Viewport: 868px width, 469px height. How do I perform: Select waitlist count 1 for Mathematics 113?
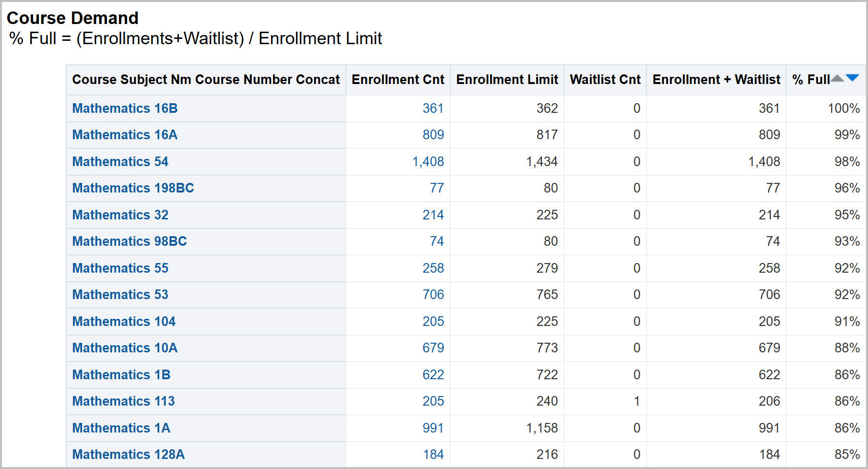pos(637,401)
